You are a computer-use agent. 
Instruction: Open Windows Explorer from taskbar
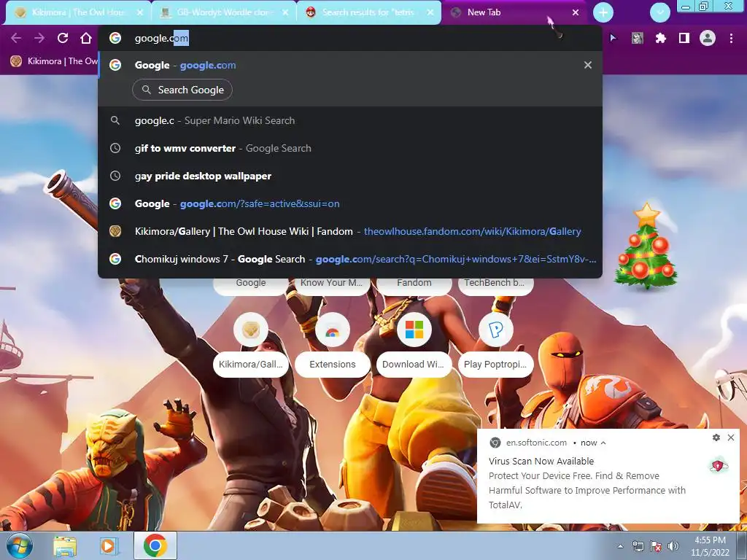65,546
